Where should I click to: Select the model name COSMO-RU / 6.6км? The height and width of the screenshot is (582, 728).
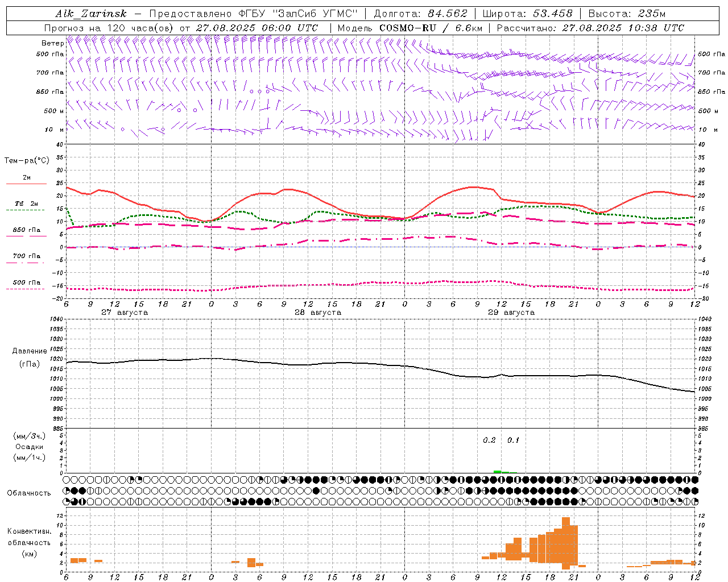430,28
